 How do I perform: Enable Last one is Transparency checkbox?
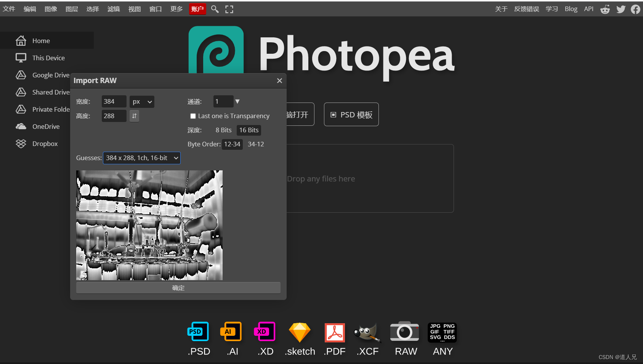point(193,116)
